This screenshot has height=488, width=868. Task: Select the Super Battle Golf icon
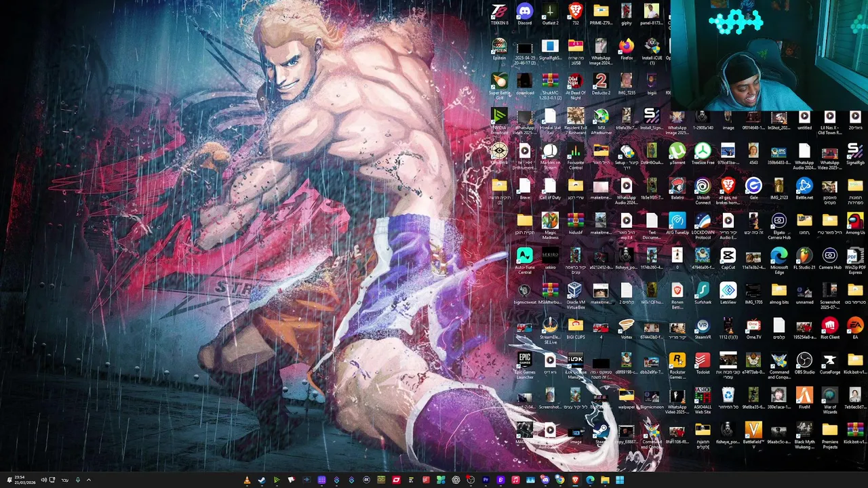coord(499,86)
